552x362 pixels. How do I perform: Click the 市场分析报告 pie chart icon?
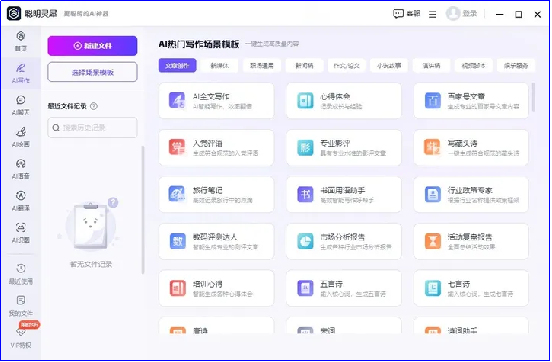[x=305, y=241]
